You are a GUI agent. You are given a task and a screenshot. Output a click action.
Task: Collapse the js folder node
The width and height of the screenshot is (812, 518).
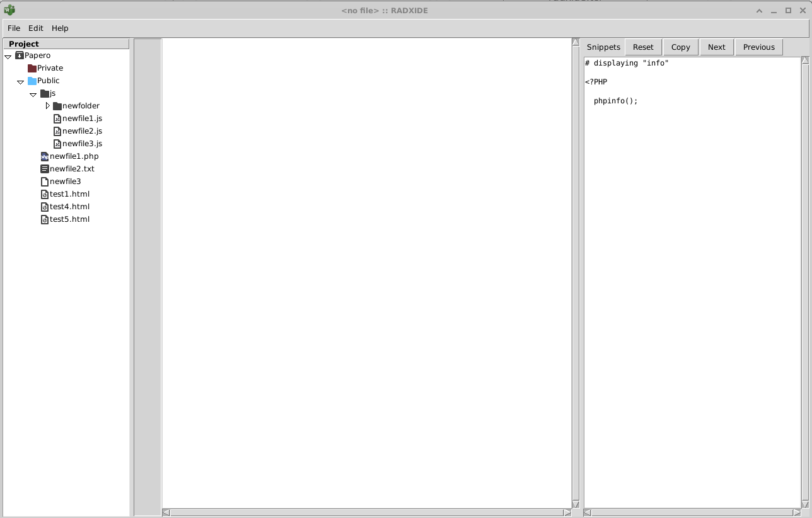33,94
